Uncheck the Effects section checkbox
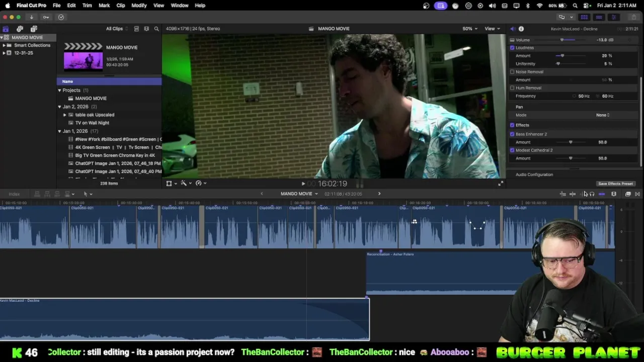Screen dimensions: 644x362 click(512, 125)
